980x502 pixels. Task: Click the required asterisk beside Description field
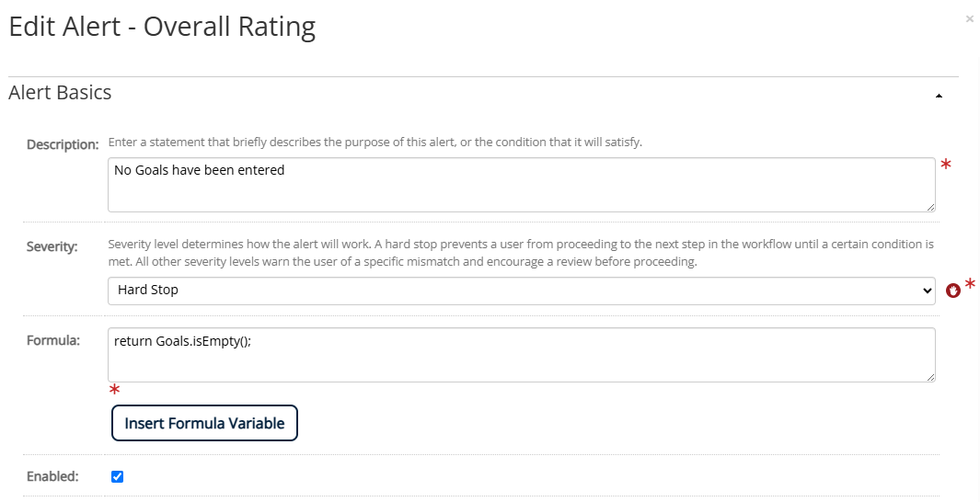coord(946,165)
